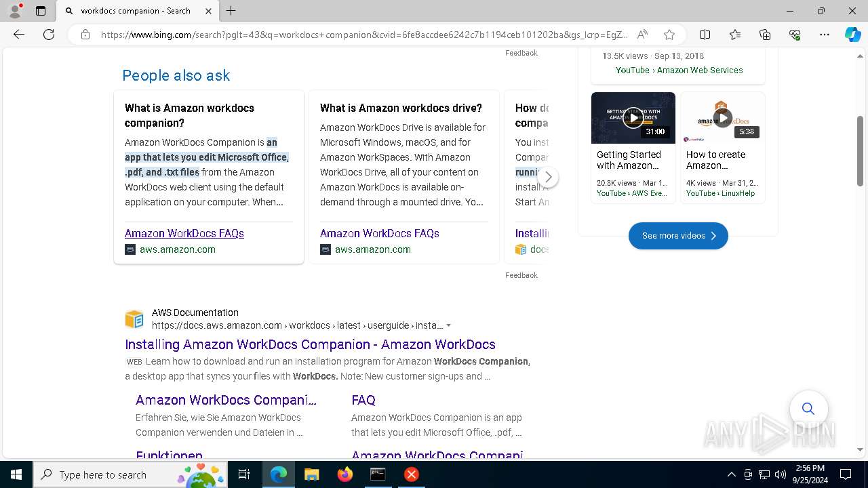The image size is (868, 488).
Task: Play How to create Amazon video thumbnail
Action: [x=723, y=118]
